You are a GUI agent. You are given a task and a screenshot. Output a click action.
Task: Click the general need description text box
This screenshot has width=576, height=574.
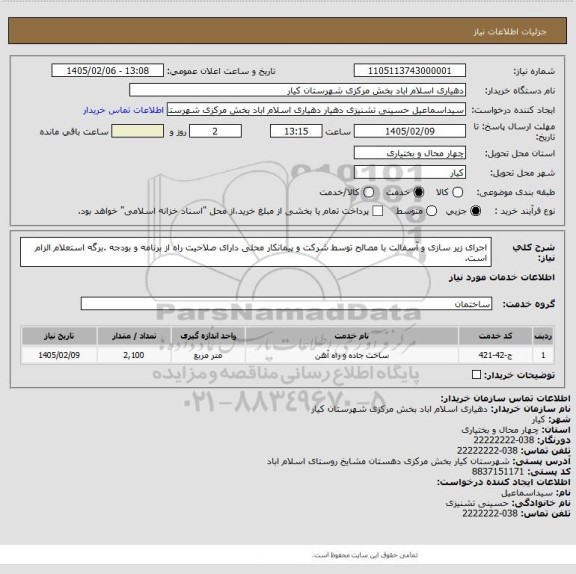tap(256, 252)
